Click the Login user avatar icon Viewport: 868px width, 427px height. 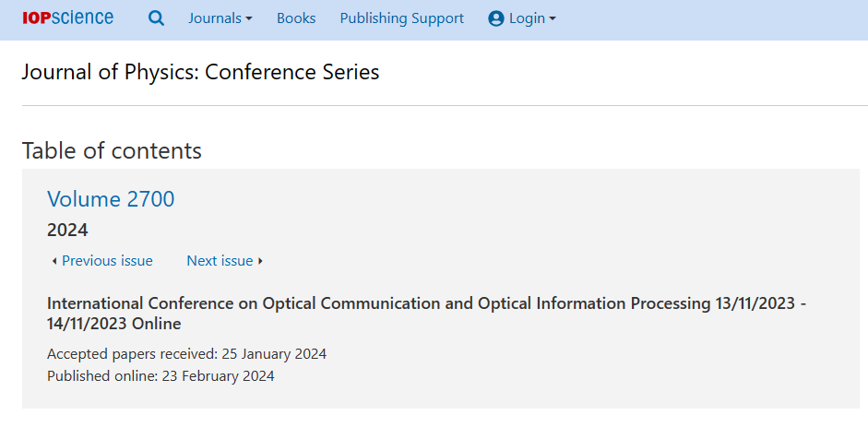(496, 18)
